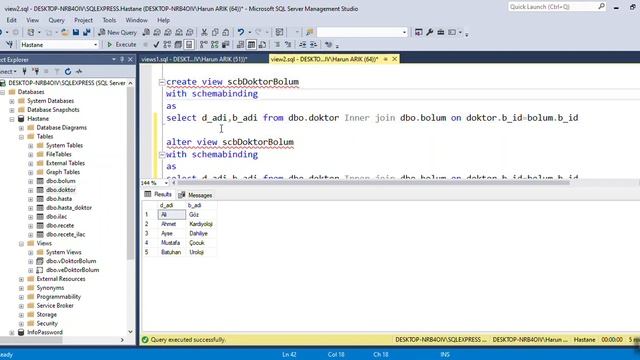Click the Decrease Indent icon
Screen dimensions: 640x360
click(302, 44)
